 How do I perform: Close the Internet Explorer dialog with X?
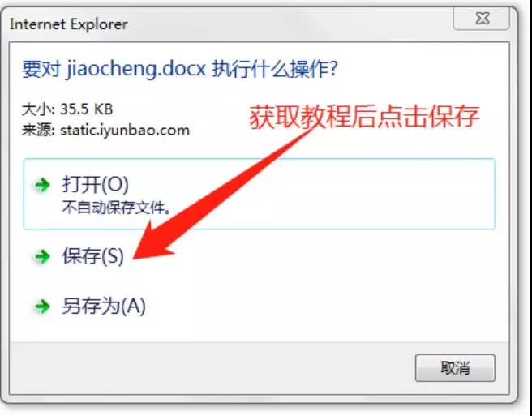click(482, 19)
